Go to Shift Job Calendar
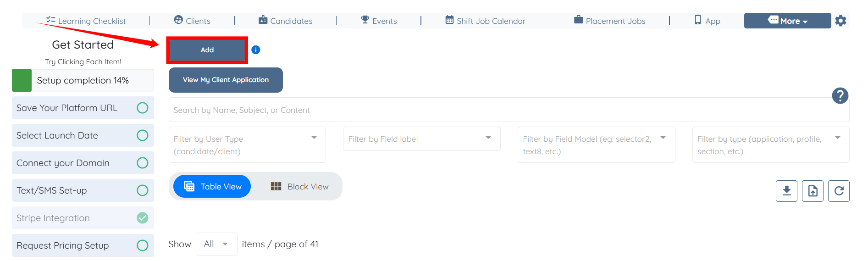This screenshot has width=868, height=261. (486, 21)
